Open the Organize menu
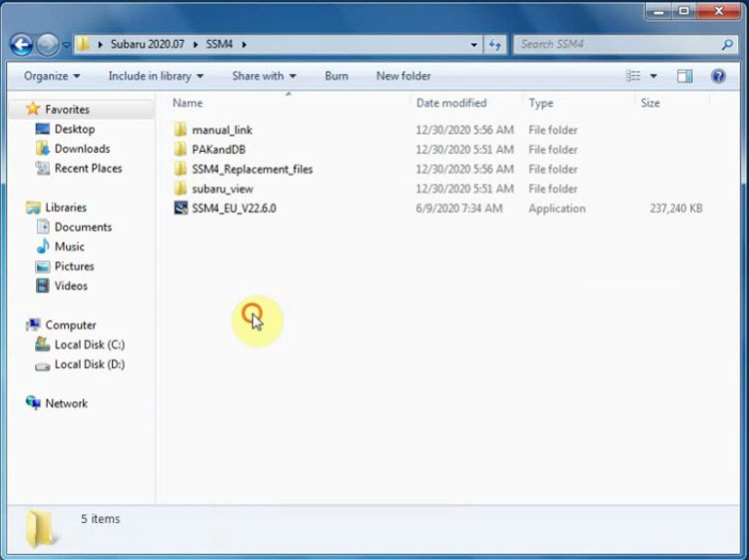The height and width of the screenshot is (560, 749). click(52, 76)
